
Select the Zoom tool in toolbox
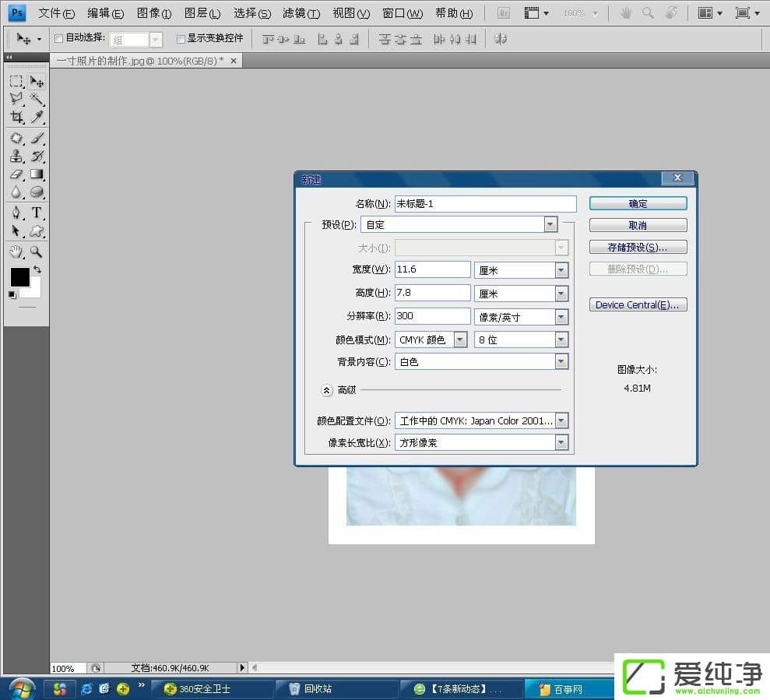point(37,252)
